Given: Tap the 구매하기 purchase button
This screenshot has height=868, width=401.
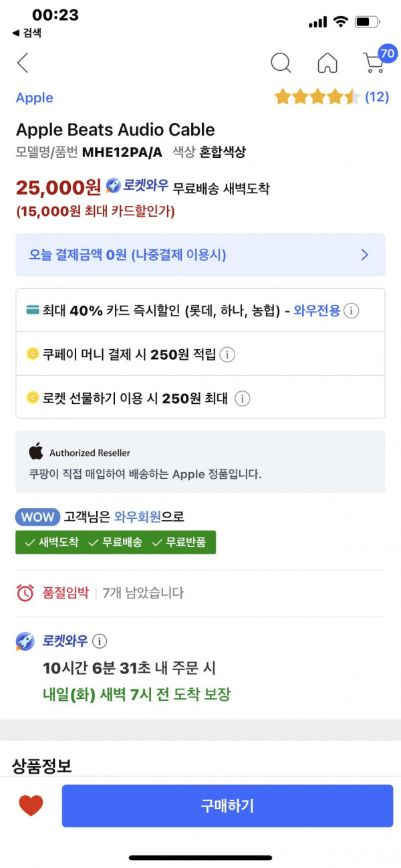Looking at the screenshot, I should (227, 806).
